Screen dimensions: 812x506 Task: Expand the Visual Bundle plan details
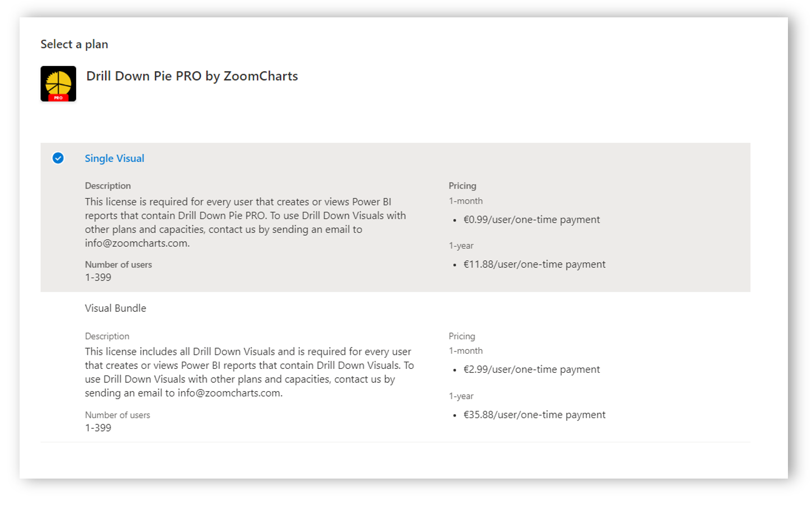click(115, 308)
